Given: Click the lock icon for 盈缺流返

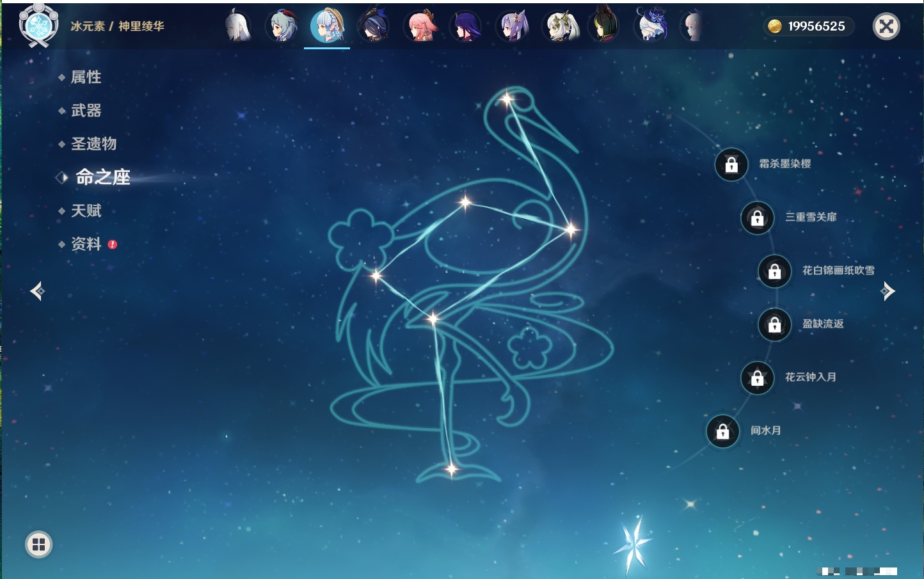Looking at the screenshot, I should click(x=775, y=324).
